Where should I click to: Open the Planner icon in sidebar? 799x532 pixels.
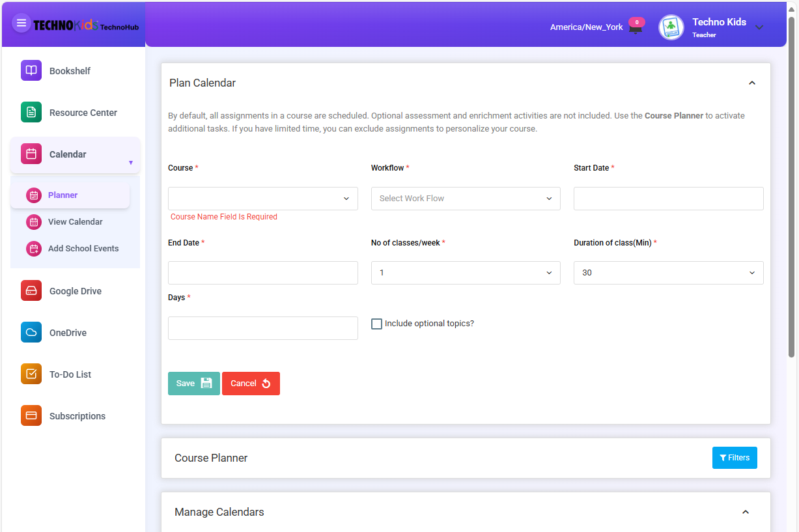pyautogui.click(x=33, y=195)
